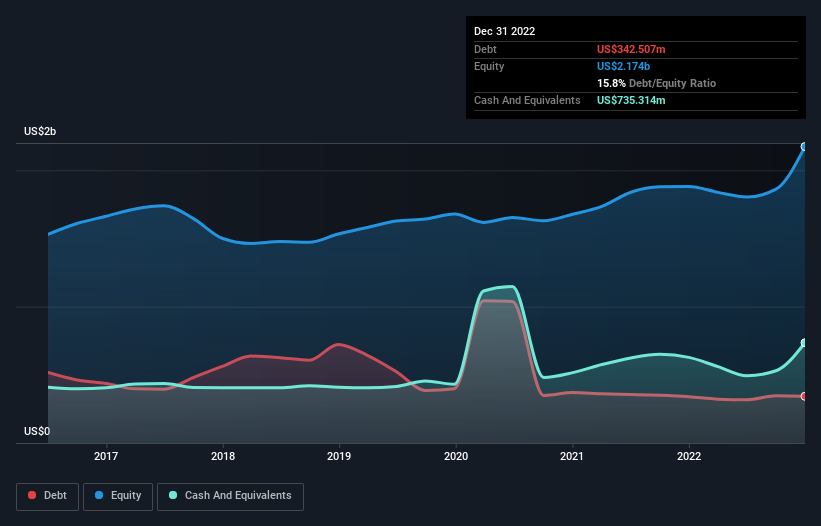Click the blue Equity endpoint marker
821x526 pixels.
tap(804, 147)
